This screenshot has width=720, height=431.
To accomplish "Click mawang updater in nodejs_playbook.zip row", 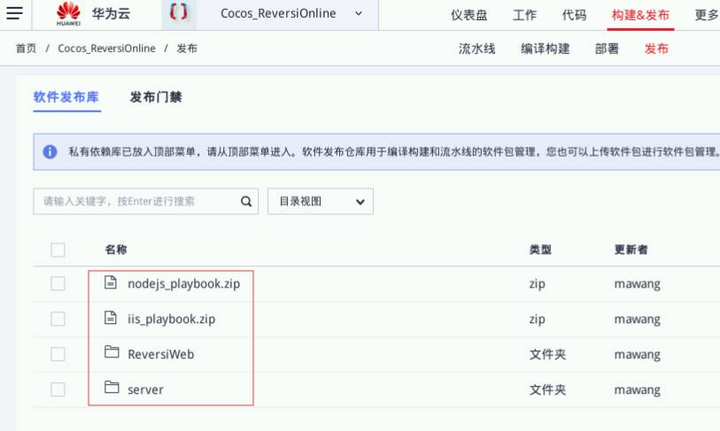I will point(637,284).
